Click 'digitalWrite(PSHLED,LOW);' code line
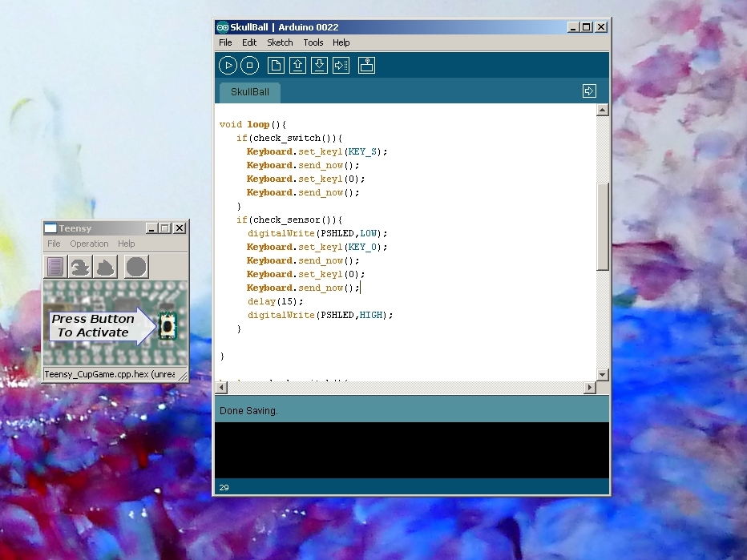The width and height of the screenshot is (747, 560). [x=317, y=233]
